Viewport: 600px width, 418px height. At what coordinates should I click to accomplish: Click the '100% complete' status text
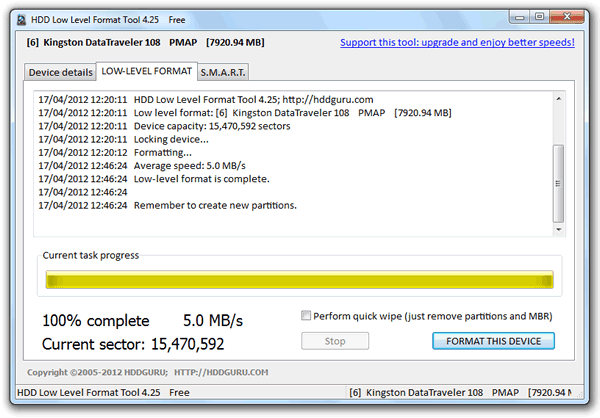96,321
